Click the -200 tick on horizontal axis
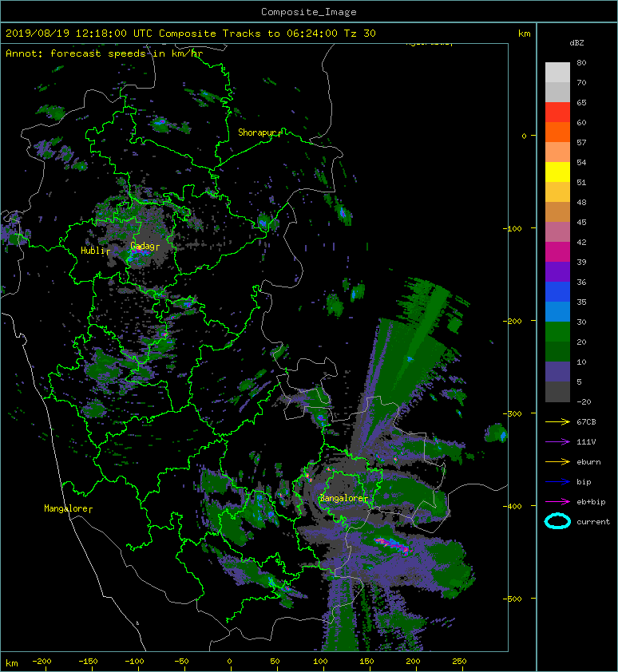618x672 pixels. click(42, 662)
